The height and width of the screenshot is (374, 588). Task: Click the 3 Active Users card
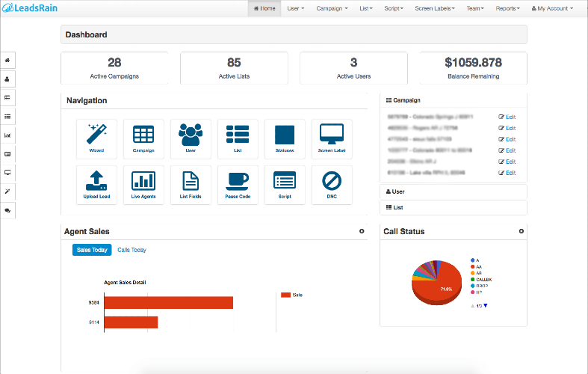point(353,68)
